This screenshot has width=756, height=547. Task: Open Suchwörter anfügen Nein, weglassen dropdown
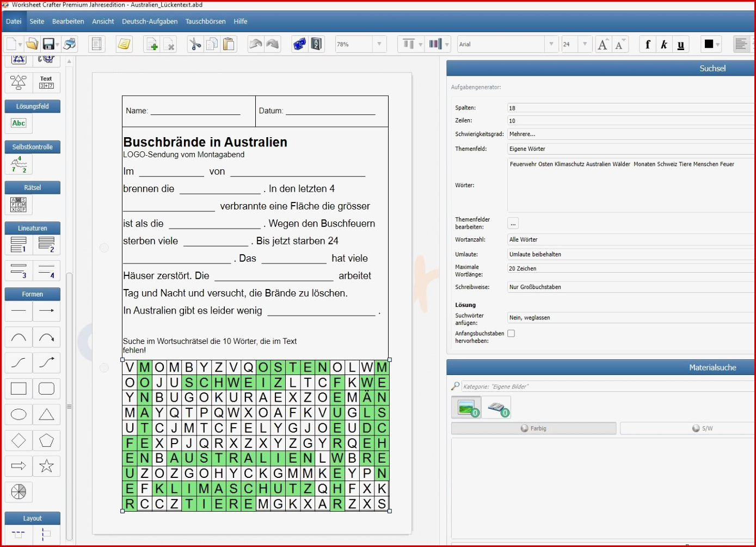[x=631, y=317]
